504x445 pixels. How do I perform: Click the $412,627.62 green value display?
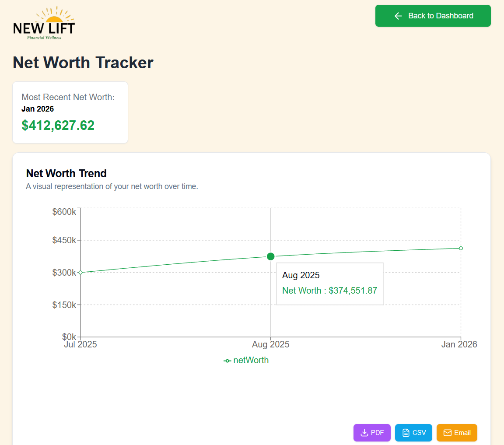tap(58, 126)
